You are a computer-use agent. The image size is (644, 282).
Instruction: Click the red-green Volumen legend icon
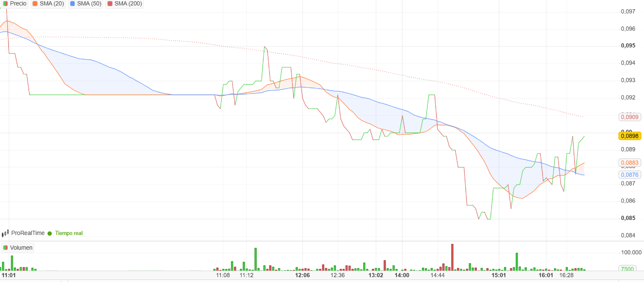pyautogui.click(x=5, y=248)
